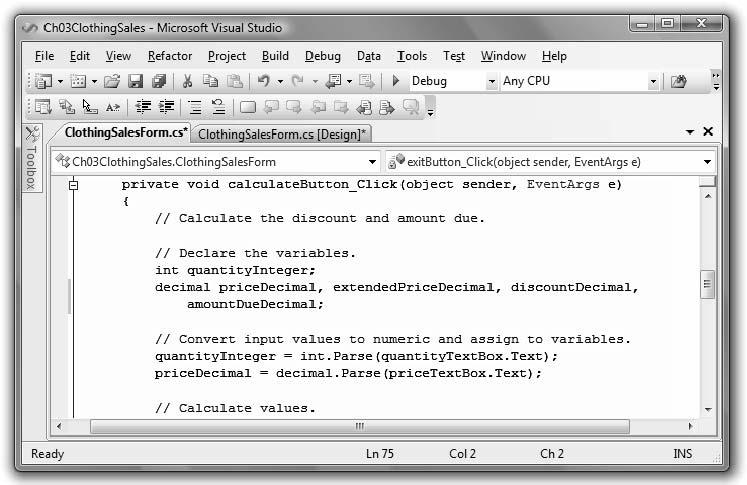Open the active files list arrow
Viewport: 747px width, 485px height.
coord(689,132)
